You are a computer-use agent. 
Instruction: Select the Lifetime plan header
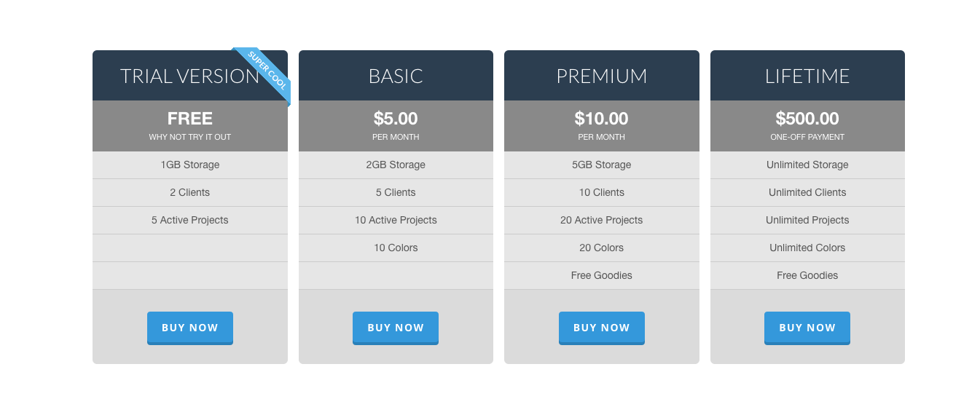[807, 76]
